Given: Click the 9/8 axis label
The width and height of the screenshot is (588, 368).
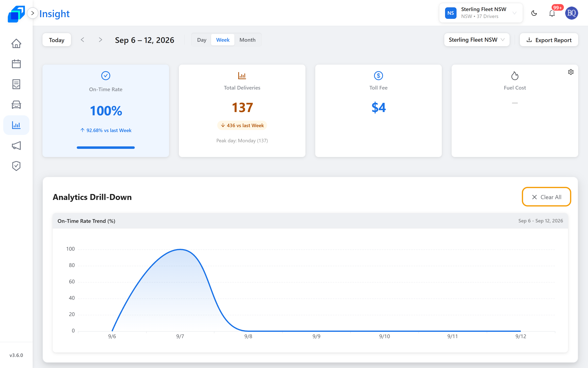Looking at the screenshot, I should point(248,336).
